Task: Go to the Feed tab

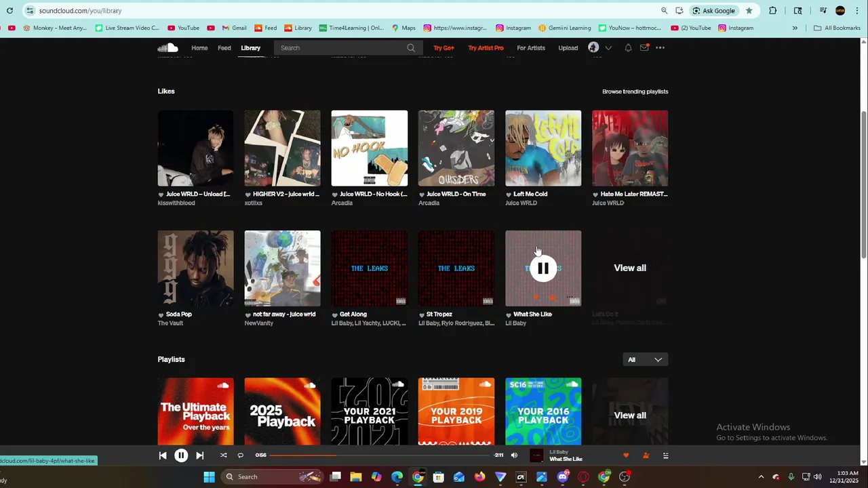Action: (224, 48)
